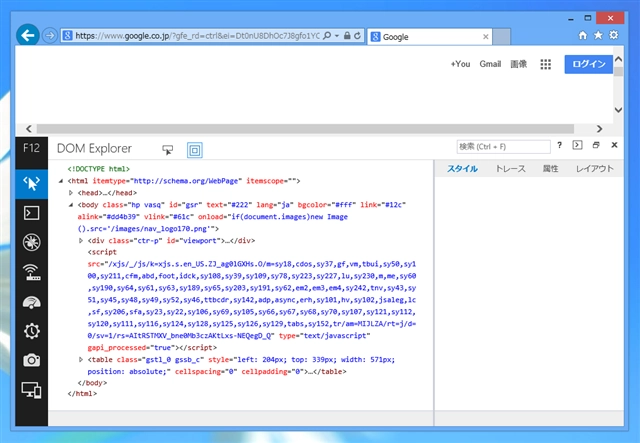Viewport: 640px width, 443px height.
Task: Click the F12 label in developer tools
Action: click(31, 148)
